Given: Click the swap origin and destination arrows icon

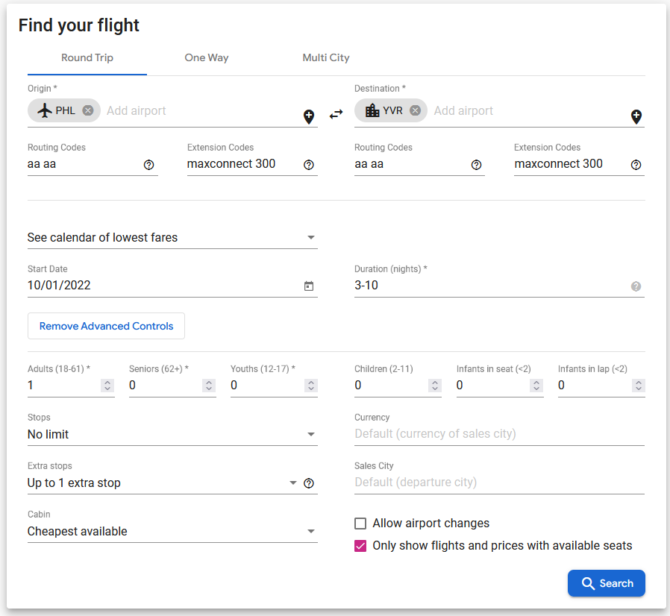Looking at the screenshot, I should pos(336,114).
